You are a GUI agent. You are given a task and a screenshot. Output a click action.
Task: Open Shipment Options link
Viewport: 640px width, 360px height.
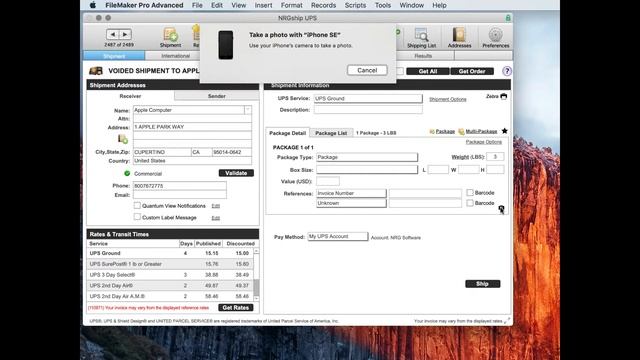tap(448, 99)
